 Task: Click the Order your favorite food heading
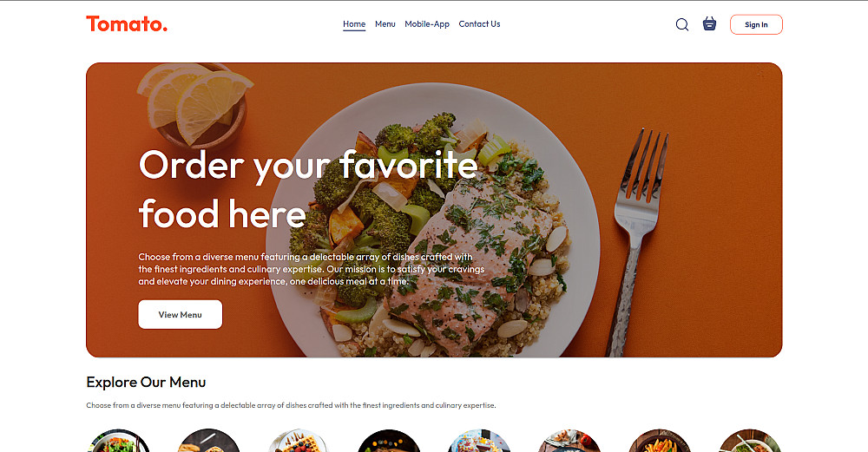(x=308, y=189)
